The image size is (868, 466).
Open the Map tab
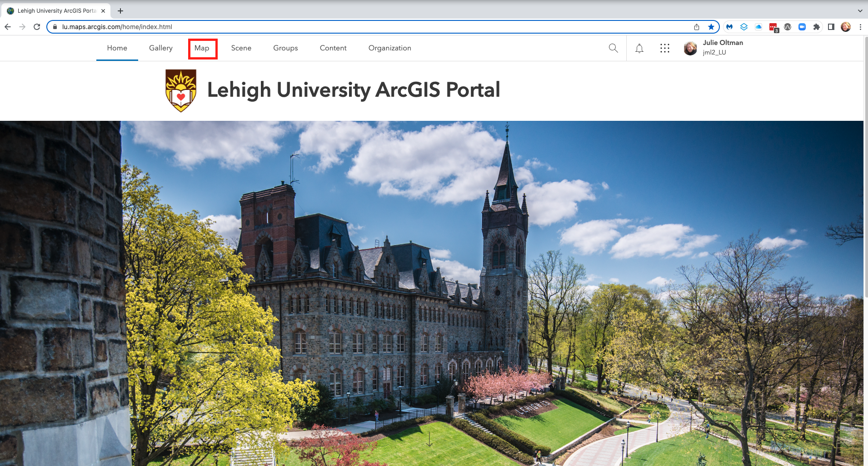tap(202, 48)
